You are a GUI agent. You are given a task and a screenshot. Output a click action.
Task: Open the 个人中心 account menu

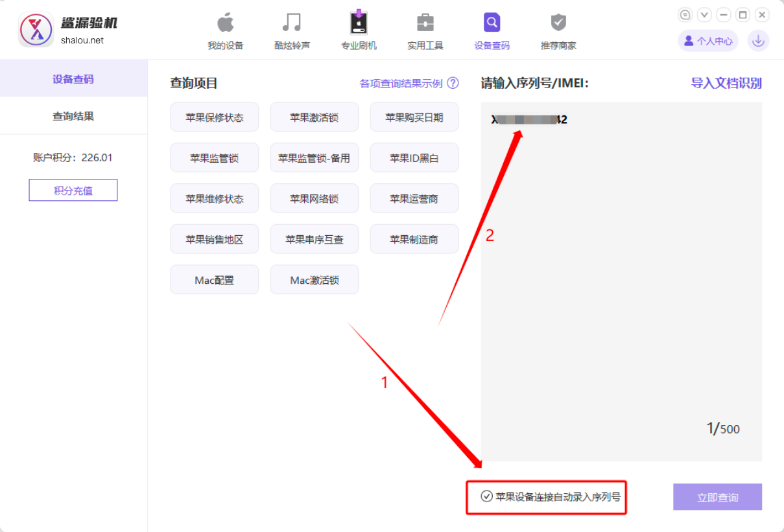click(x=707, y=40)
